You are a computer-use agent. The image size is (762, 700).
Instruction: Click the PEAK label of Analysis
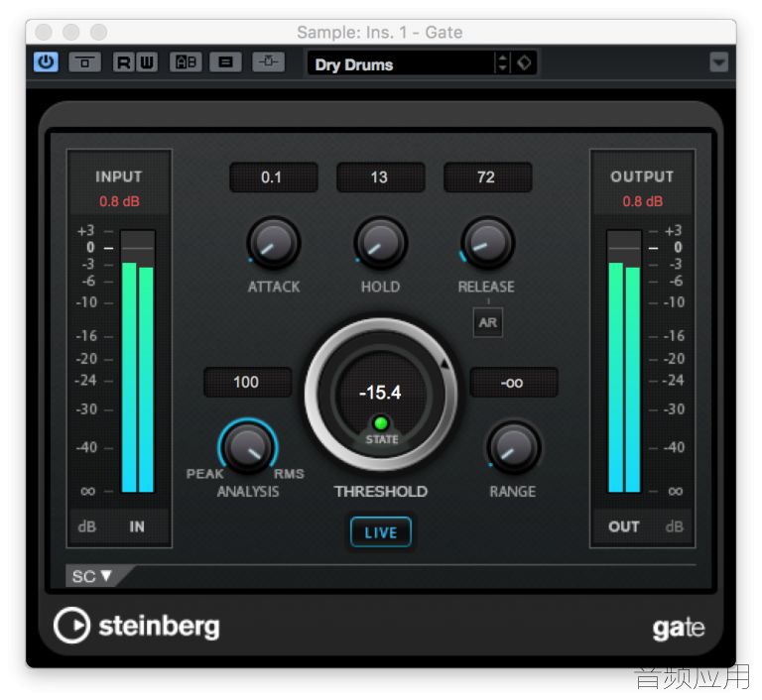pos(204,474)
